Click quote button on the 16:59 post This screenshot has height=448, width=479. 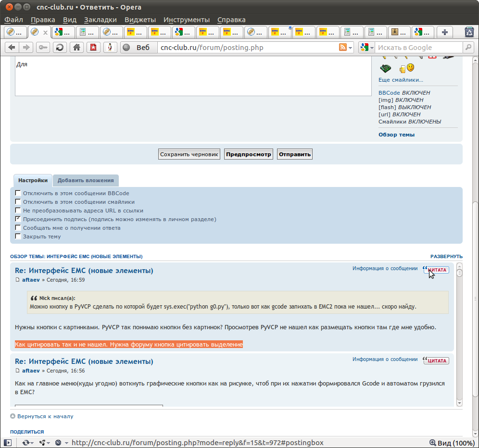tap(436, 270)
